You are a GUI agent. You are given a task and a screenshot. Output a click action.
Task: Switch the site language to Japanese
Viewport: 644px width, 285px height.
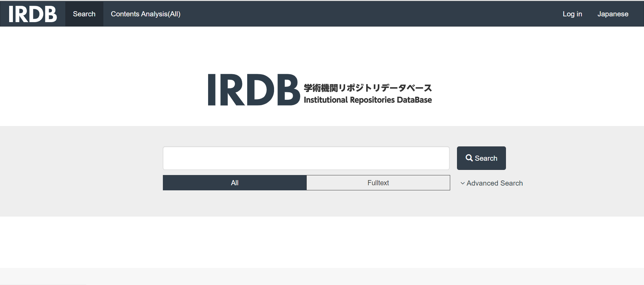[613, 14]
